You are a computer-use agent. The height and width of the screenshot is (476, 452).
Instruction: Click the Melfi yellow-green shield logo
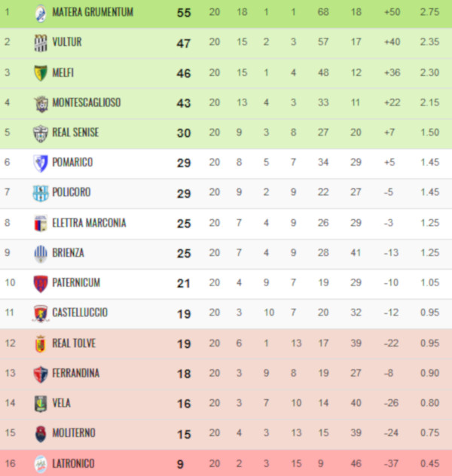click(x=41, y=73)
